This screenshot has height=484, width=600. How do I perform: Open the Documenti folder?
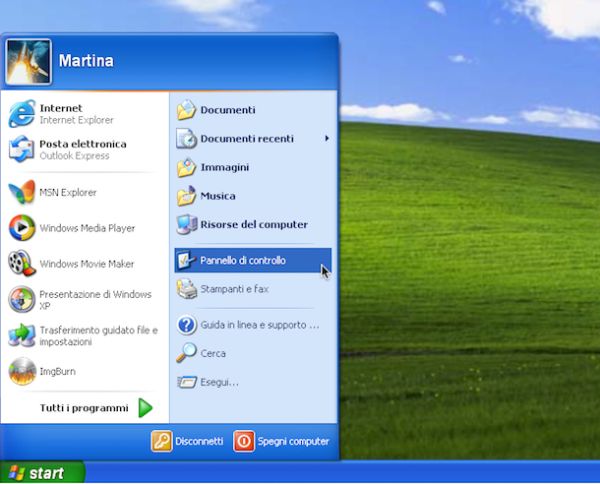coord(227,110)
